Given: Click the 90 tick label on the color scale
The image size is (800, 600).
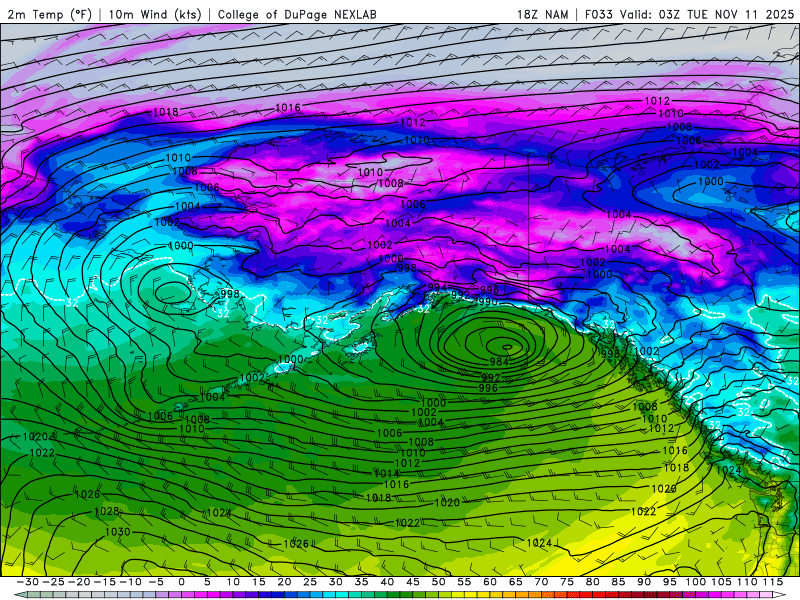Looking at the screenshot, I should coord(644,582).
